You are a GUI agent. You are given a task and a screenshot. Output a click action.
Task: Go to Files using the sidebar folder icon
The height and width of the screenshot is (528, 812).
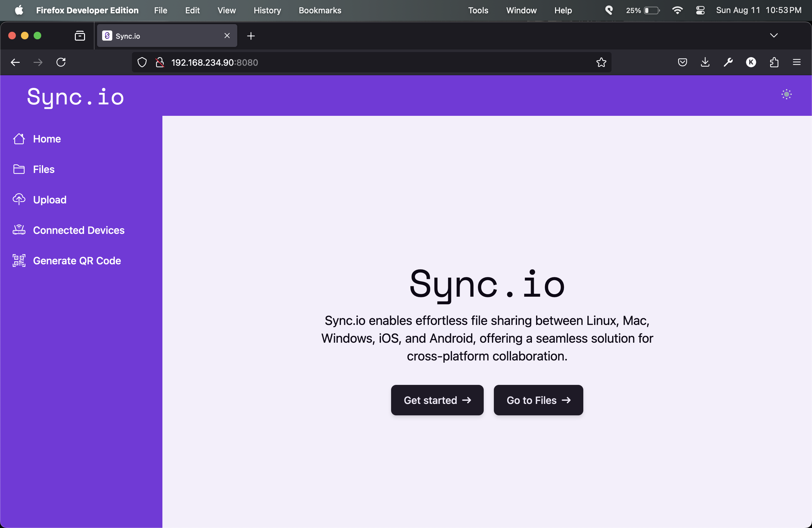19,169
